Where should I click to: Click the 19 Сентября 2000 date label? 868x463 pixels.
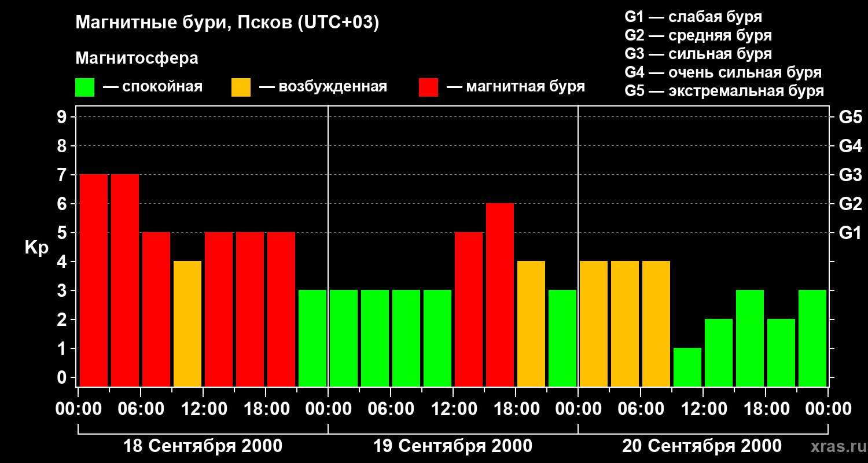[x=453, y=446]
